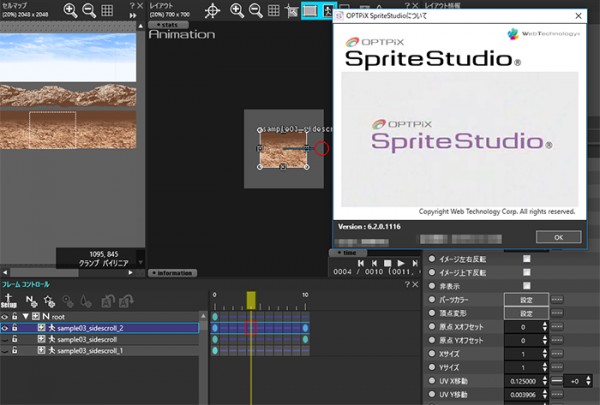Open the stats tab in layout view

pos(168,25)
